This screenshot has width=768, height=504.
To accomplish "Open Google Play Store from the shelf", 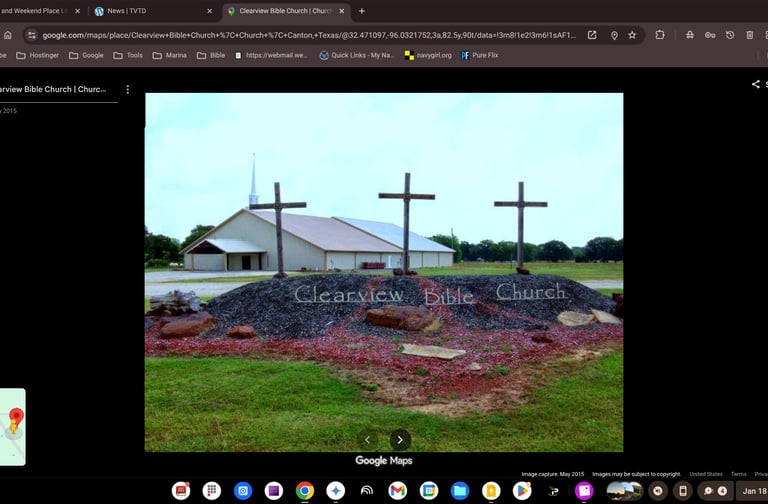I will tap(522, 490).
